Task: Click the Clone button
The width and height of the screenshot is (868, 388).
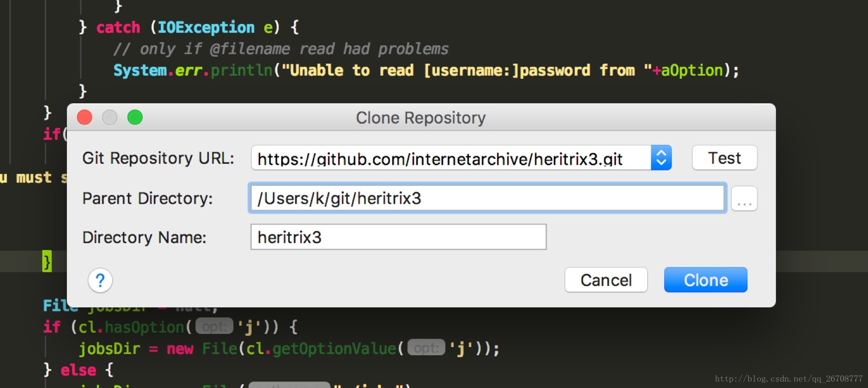Action: pyautogui.click(x=705, y=280)
